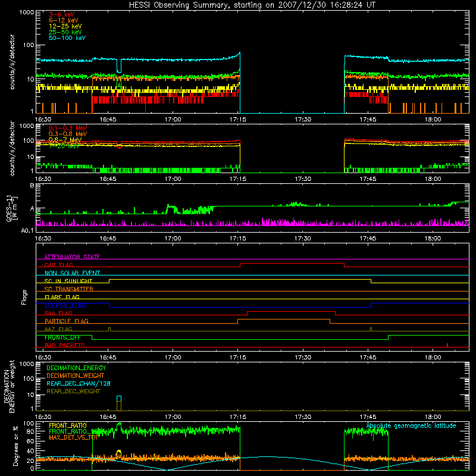Click the FLARE_FLAG label
Screen dimensions: 476x476
tap(62, 297)
